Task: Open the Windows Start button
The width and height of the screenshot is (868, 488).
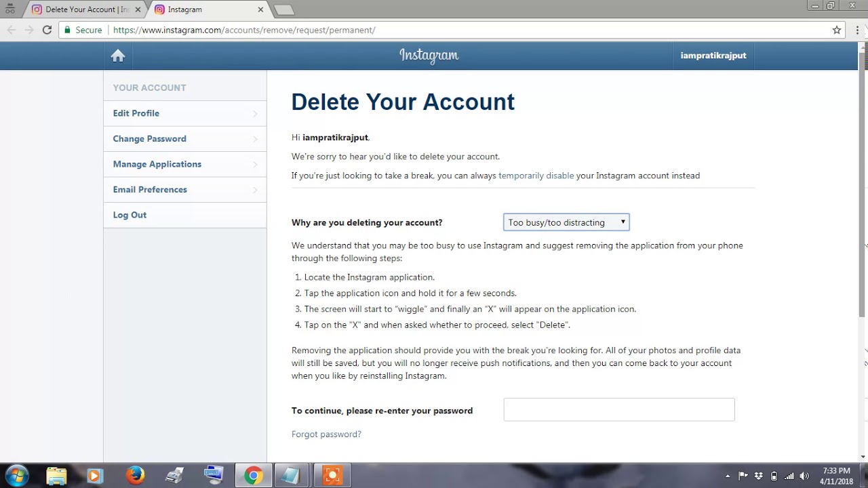Action: [x=16, y=476]
